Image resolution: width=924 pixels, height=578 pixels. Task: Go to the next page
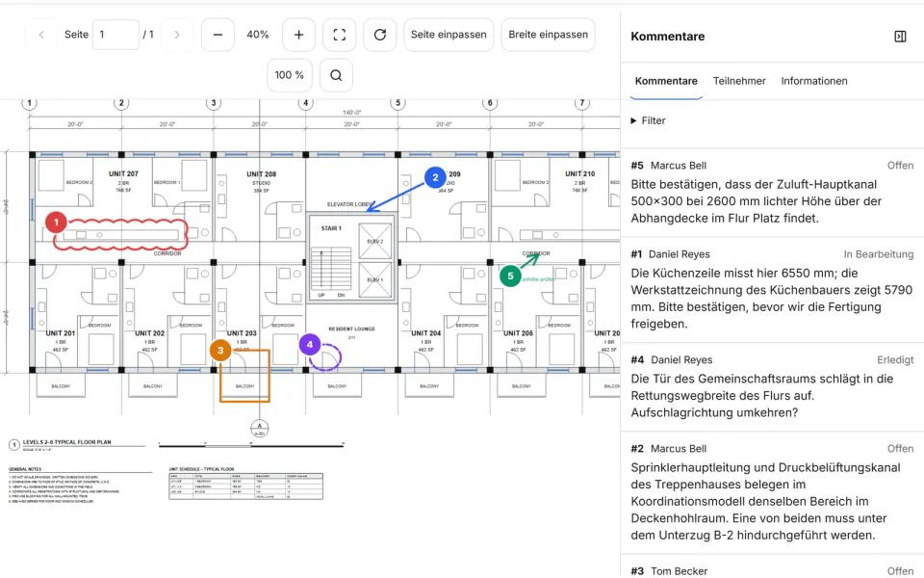[x=177, y=35]
